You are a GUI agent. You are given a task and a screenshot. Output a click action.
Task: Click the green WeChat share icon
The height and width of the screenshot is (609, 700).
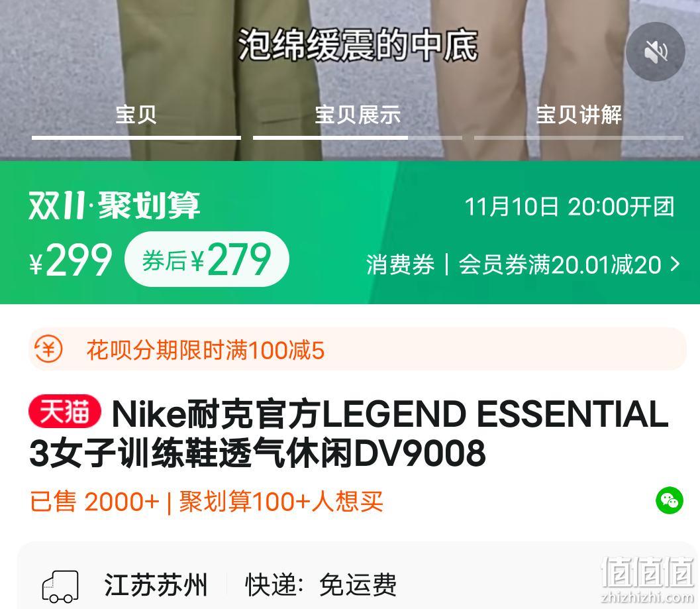click(x=669, y=500)
